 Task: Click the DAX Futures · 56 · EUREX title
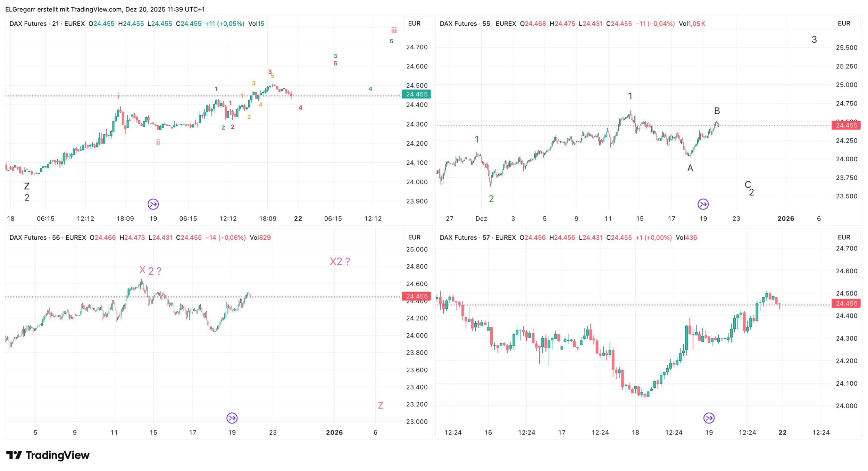48,238
